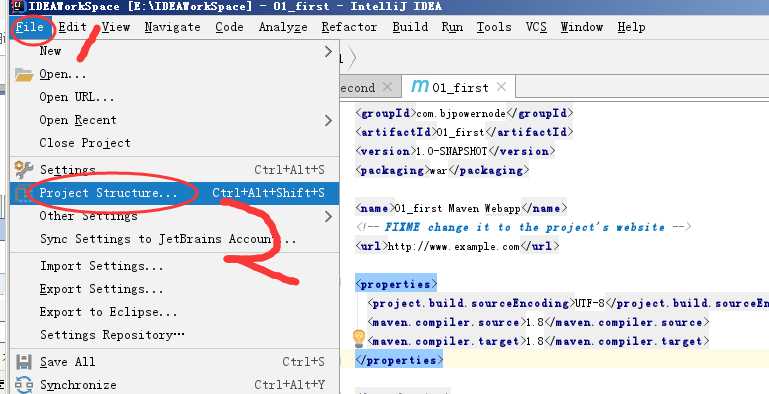Open the Help menu
The image size is (769, 394).
[x=631, y=27]
